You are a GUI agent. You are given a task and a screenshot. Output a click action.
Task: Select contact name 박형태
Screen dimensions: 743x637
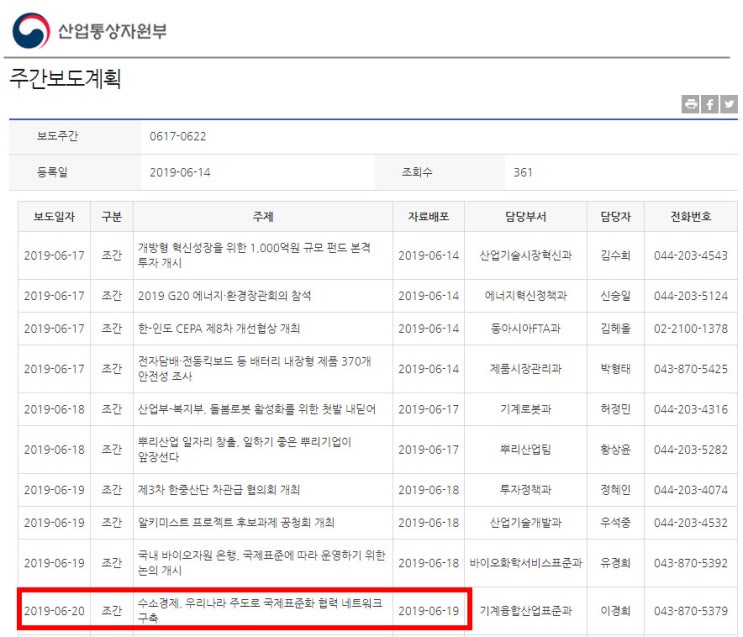coord(616,369)
